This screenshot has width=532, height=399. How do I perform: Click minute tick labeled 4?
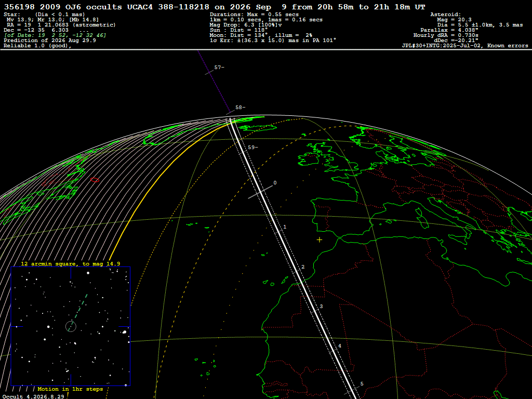point(340,346)
